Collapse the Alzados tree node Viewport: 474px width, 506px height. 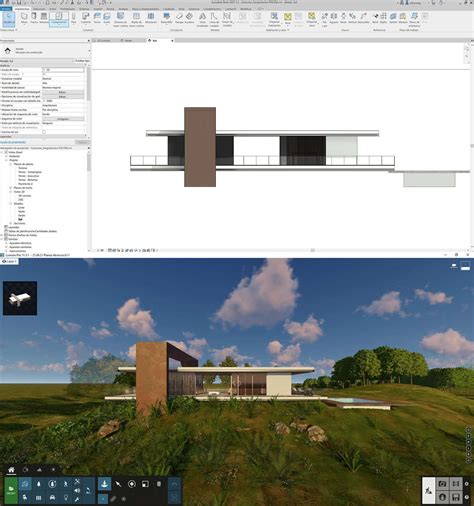pos(11,204)
